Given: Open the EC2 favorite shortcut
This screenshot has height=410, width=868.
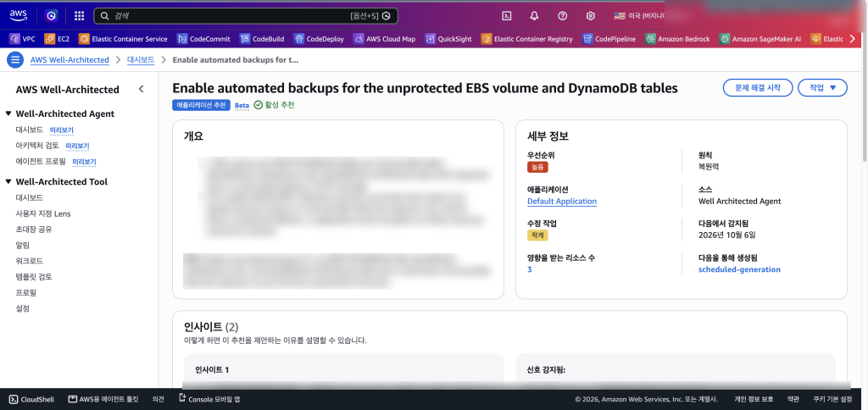Looking at the screenshot, I should [x=57, y=39].
